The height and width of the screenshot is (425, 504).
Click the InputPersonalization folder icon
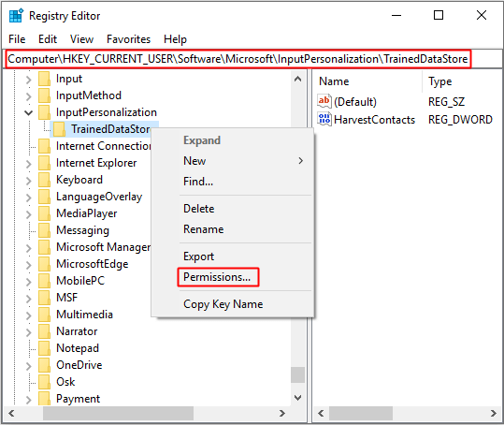(x=44, y=112)
